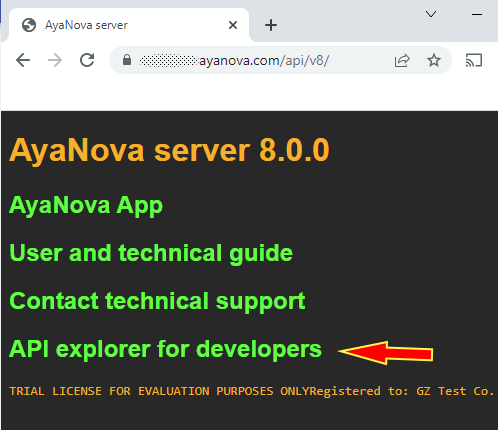Open the tab search chevron

click(431, 14)
